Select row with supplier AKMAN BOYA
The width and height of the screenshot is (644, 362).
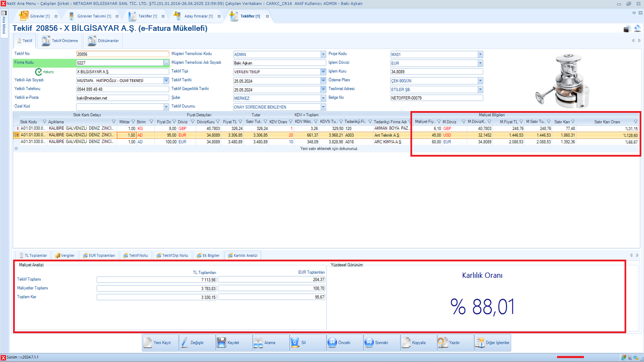(326, 128)
